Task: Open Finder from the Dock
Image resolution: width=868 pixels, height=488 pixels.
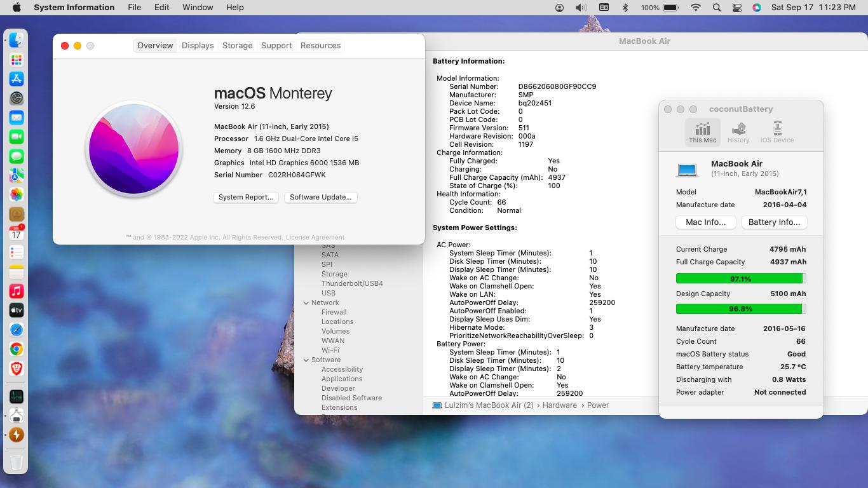Action: pos(17,40)
